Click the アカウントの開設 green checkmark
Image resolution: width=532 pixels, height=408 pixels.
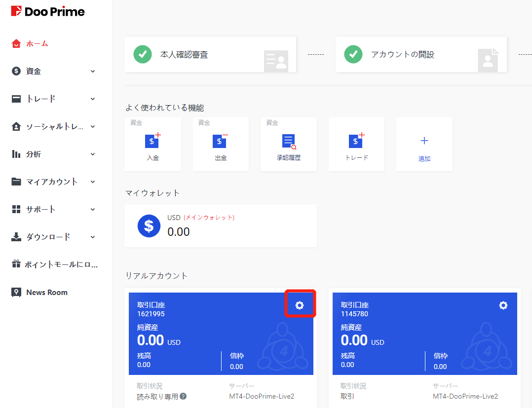tap(353, 54)
